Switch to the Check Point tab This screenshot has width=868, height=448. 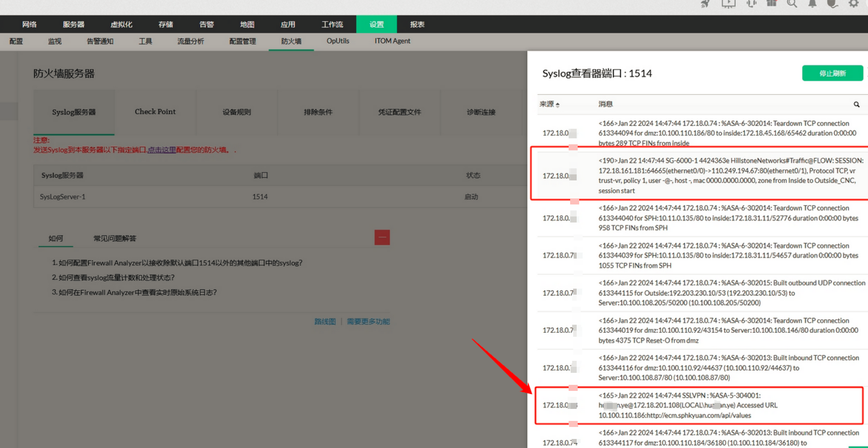[x=155, y=112]
